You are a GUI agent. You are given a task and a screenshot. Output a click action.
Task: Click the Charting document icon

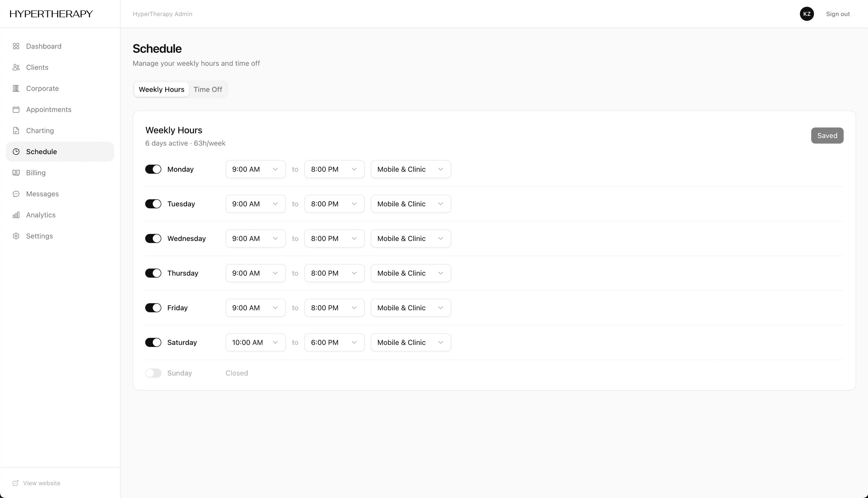[x=16, y=130]
